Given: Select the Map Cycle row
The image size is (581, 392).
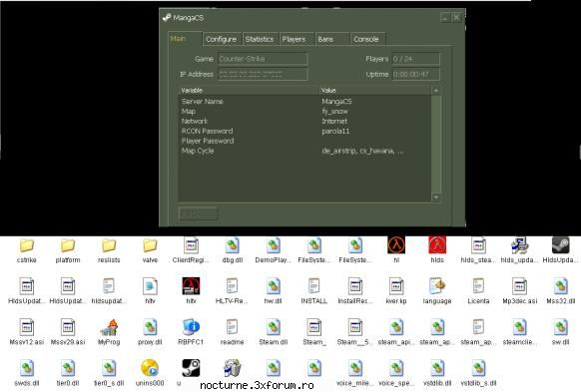Looking at the screenshot, I should tap(304, 151).
